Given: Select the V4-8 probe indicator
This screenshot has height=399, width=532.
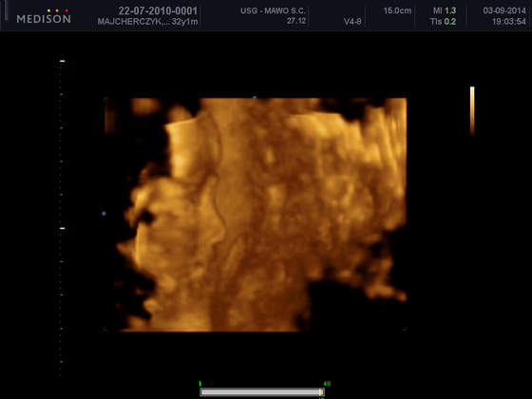Looking at the screenshot, I should [x=352, y=22].
